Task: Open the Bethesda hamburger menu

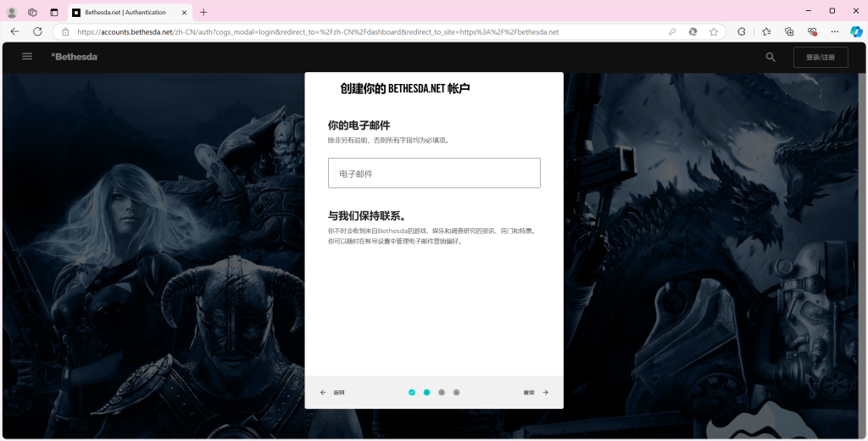Action: 26,57
